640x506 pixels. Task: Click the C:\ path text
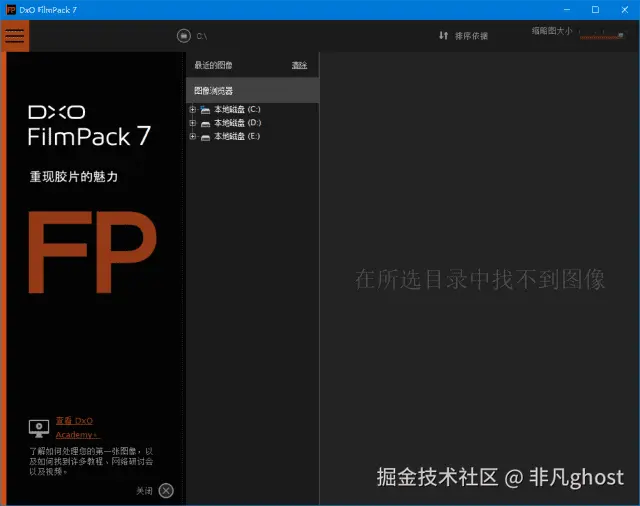tap(202, 36)
